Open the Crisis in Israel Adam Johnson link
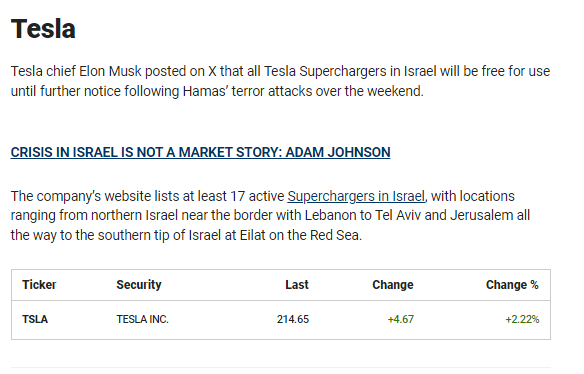This screenshot has height=374, width=584. (x=200, y=152)
